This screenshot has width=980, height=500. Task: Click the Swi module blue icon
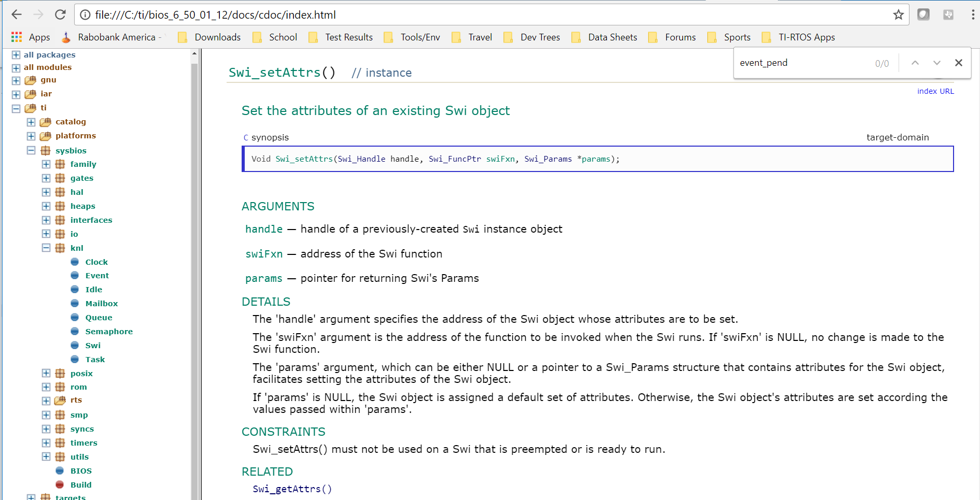[75, 346]
